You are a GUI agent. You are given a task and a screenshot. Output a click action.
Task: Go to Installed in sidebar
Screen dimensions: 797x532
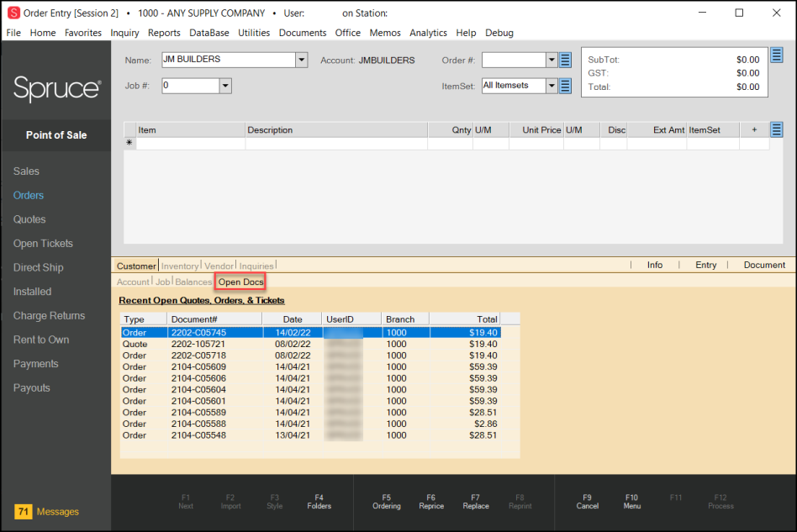click(x=33, y=292)
